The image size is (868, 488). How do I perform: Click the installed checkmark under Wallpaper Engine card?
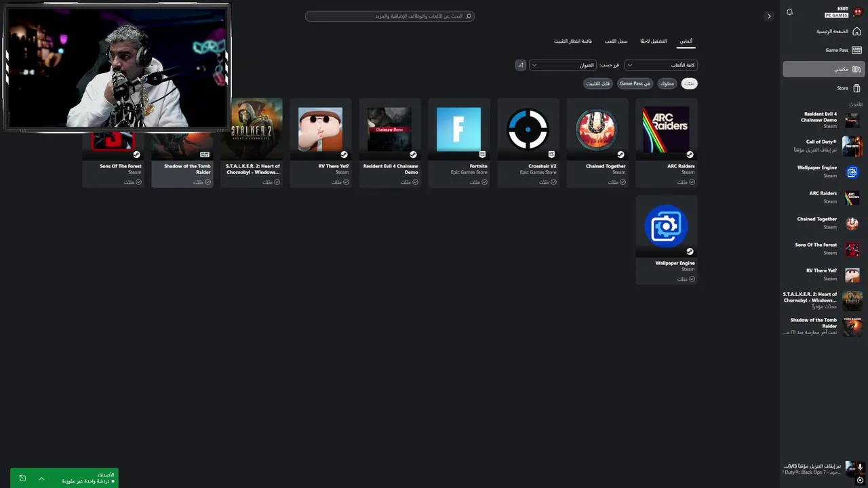[x=692, y=279]
